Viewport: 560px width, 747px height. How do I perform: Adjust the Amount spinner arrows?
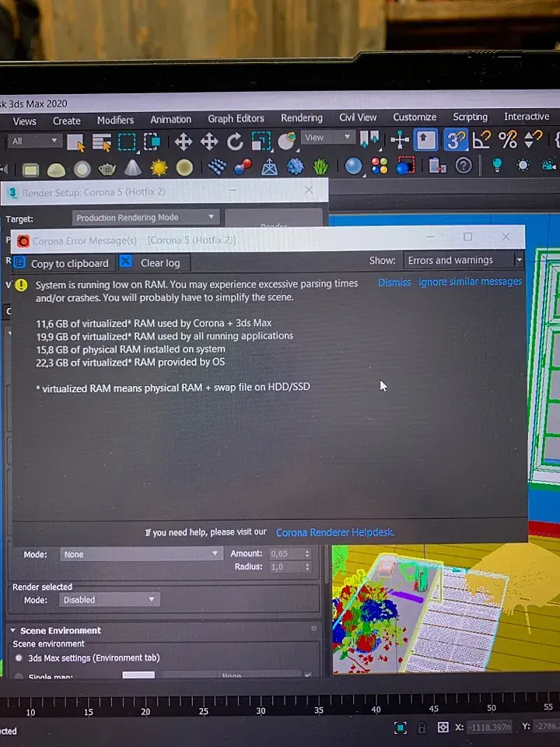pyautogui.click(x=307, y=553)
